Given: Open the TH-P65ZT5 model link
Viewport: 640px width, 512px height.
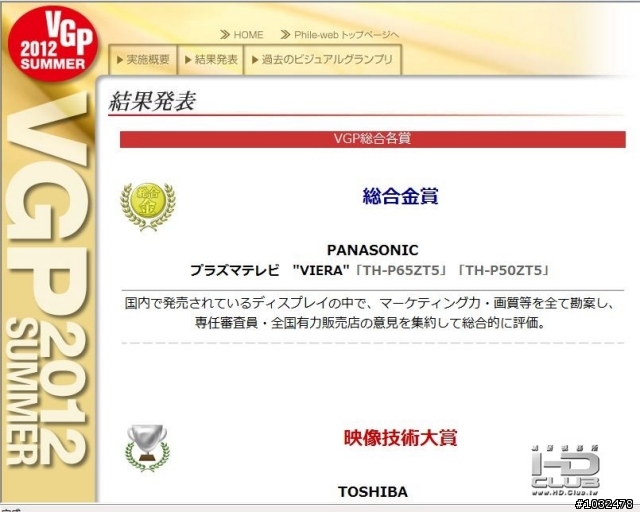Looking at the screenshot, I should 401,270.
